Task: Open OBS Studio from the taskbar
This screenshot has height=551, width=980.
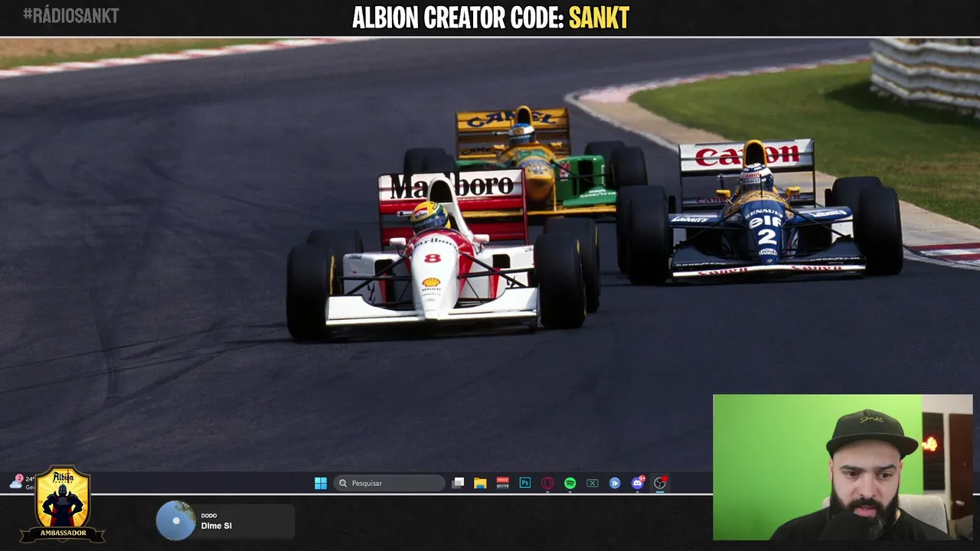Action: [659, 483]
